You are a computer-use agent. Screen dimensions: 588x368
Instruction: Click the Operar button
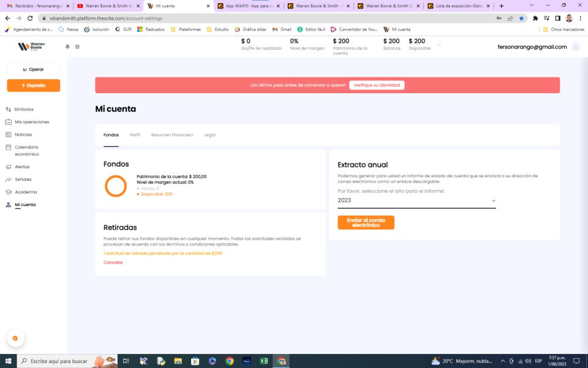33,69
